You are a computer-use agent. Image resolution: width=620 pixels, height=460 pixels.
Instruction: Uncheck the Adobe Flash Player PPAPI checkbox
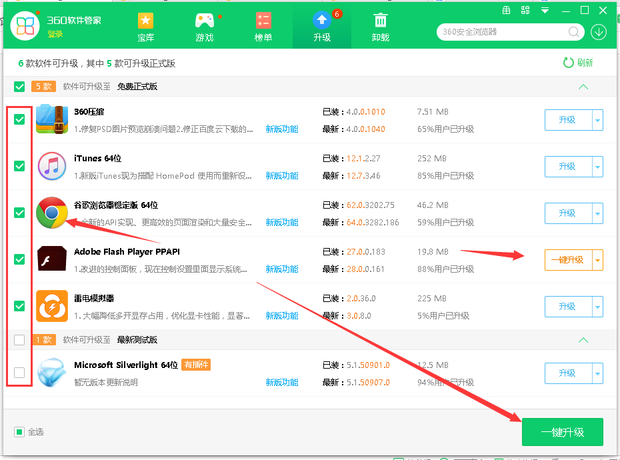[x=19, y=259]
